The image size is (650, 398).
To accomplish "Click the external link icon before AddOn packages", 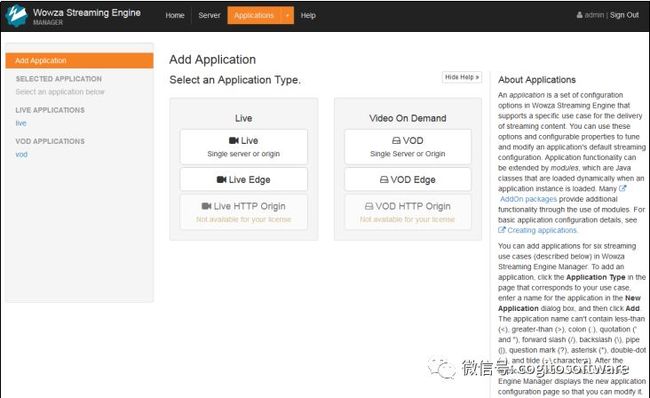I will 622,189.
